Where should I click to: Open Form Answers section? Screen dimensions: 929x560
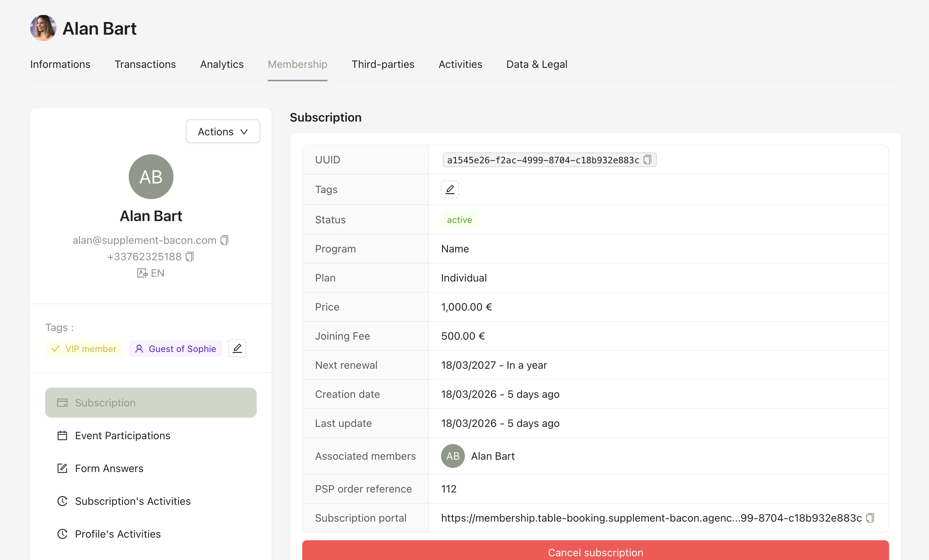click(x=109, y=468)
